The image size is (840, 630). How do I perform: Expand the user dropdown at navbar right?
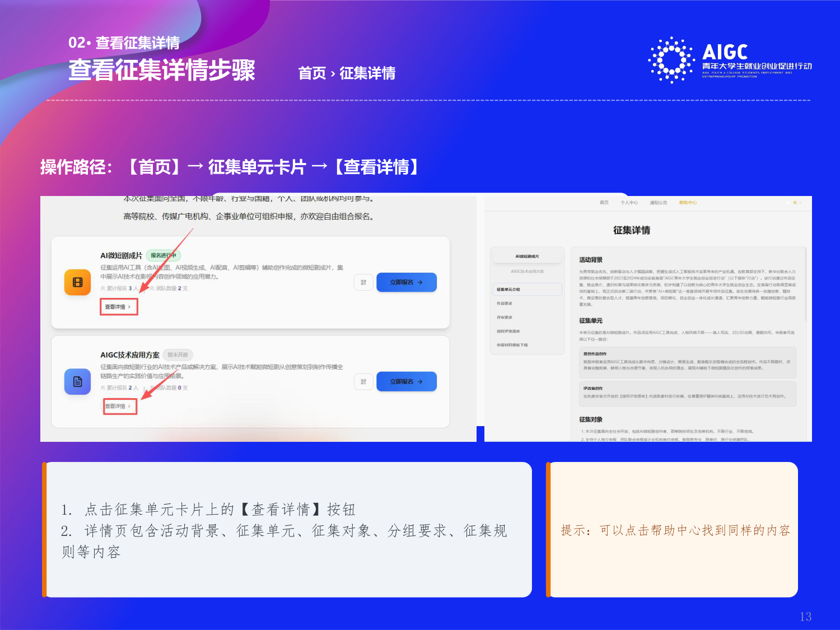click(x=794, y=203)
